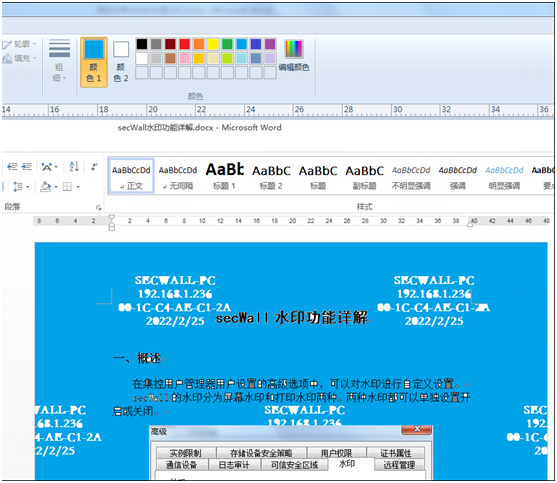The width and height of the screenshot is (557, 483).
Task: Switch to the 远程管理 tab
Action: click(x=399, y=465)
